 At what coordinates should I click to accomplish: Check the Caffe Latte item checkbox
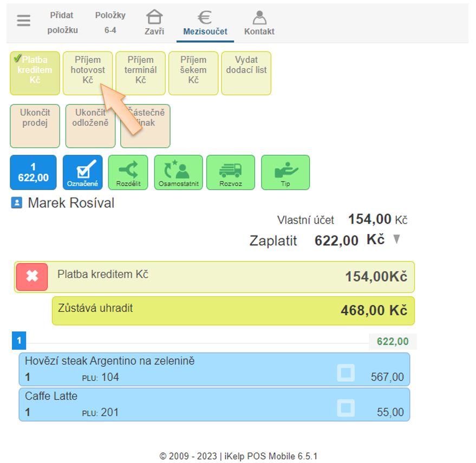[x=345, y=408]
